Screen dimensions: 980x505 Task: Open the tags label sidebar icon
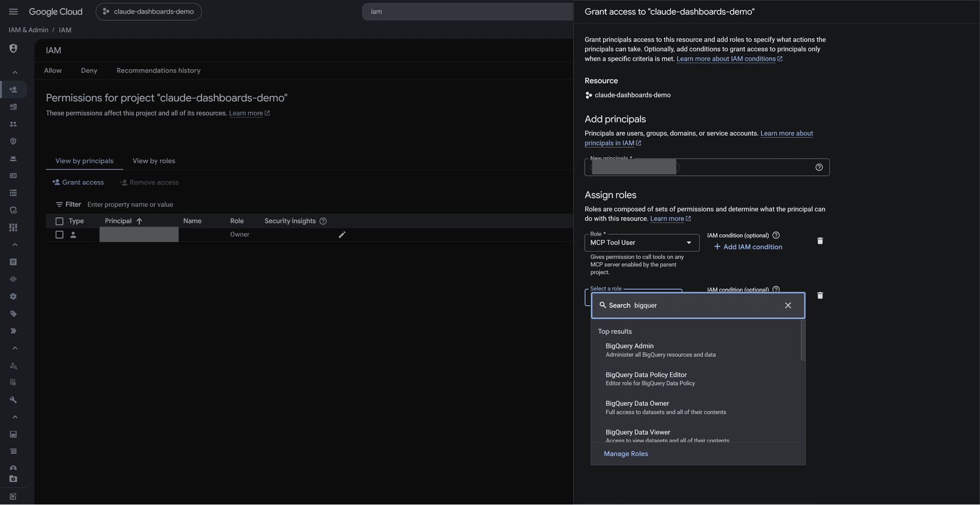tap(14, 314)
